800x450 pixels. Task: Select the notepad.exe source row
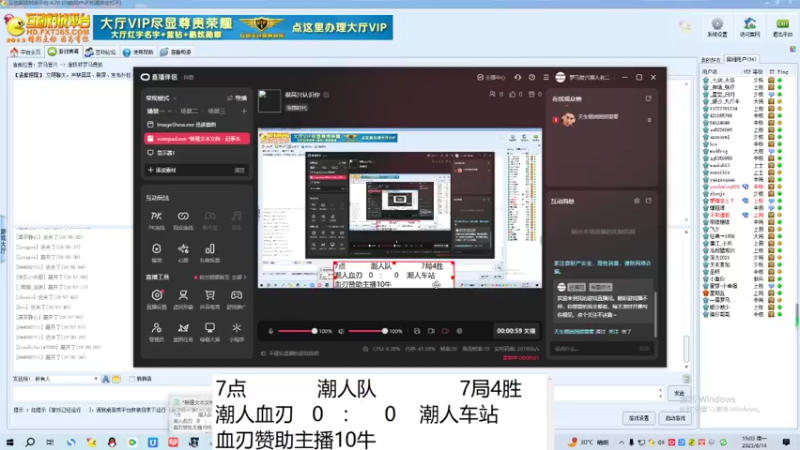coord(197,138)
